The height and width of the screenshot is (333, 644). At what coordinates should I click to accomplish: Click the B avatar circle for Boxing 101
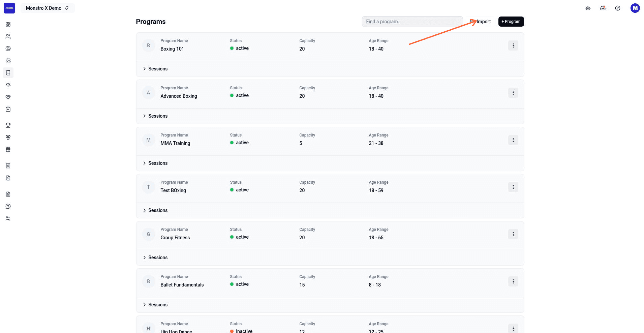pos(148,46)
